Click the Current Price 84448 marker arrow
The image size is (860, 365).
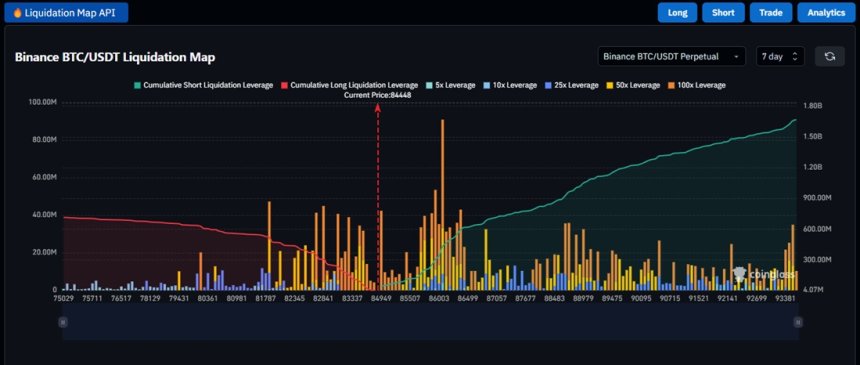[378, 108]
